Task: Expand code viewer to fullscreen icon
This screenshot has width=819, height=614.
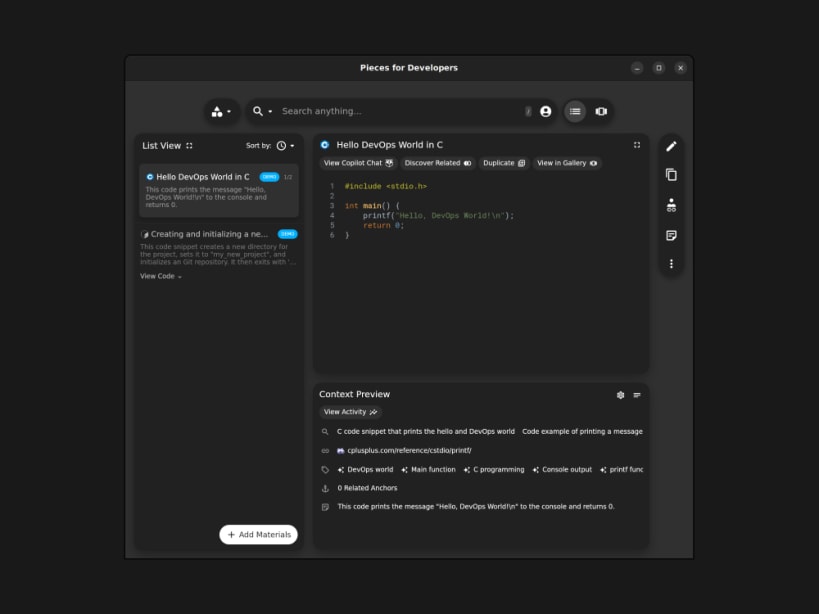Action: click(637, 145)
